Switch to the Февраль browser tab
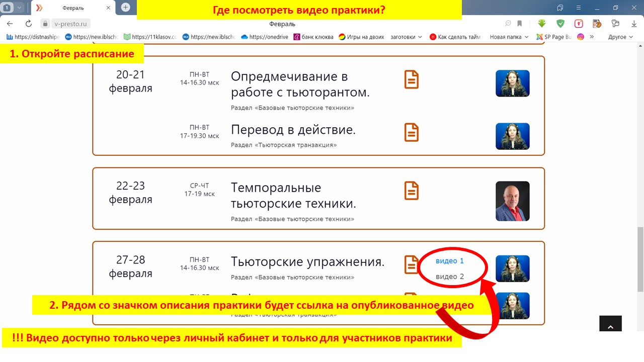This screenshot has height=362, width=644. pos(73,8)
